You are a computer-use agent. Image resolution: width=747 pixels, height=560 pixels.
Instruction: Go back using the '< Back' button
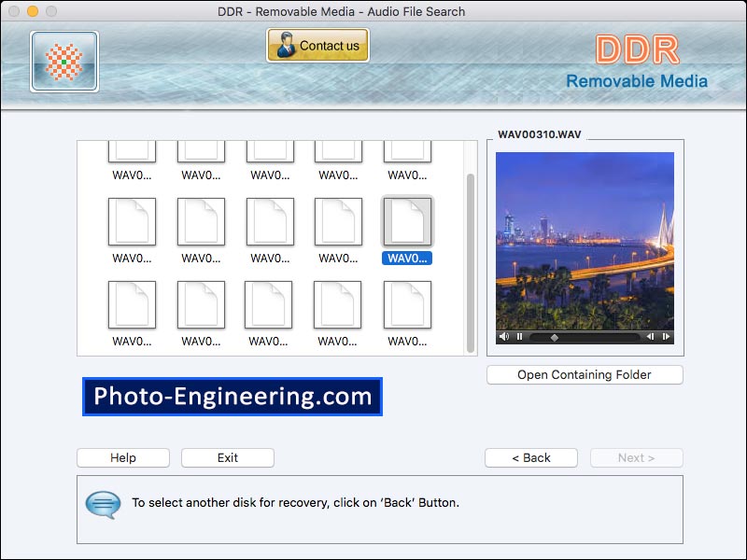coord(530,458)
